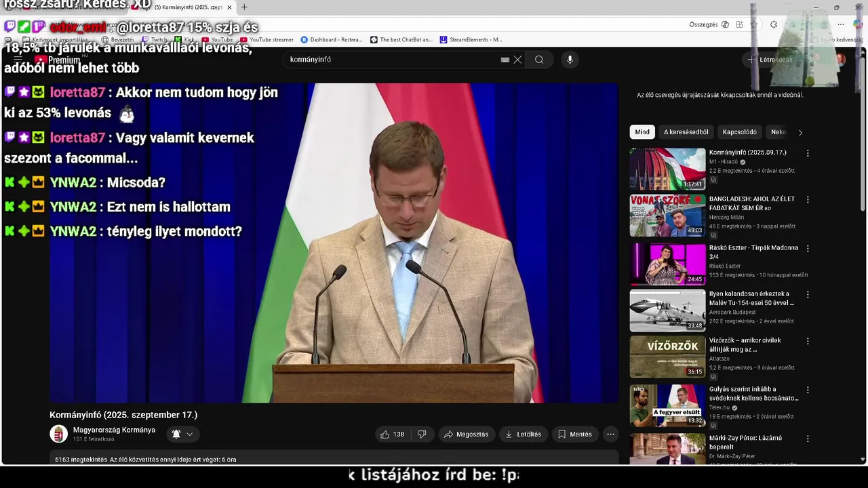Close the Kormányinfó browser tab
The image size is (868, 488).
tap(229, 7)
